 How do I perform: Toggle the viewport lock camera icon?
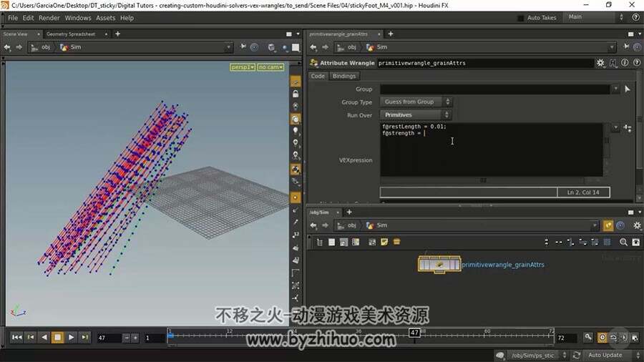[296, 94]
